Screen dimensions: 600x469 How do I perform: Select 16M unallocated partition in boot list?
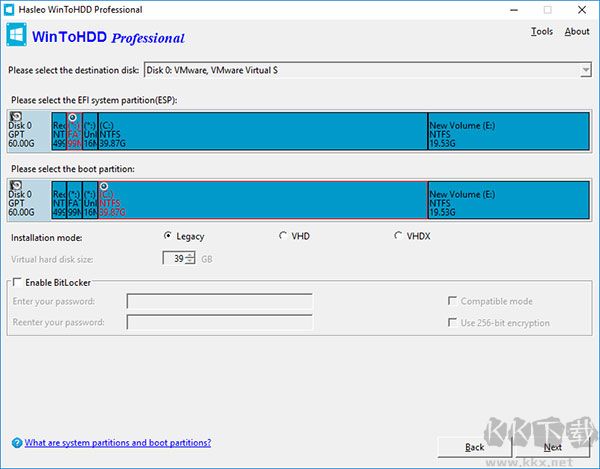coord(90,200)
